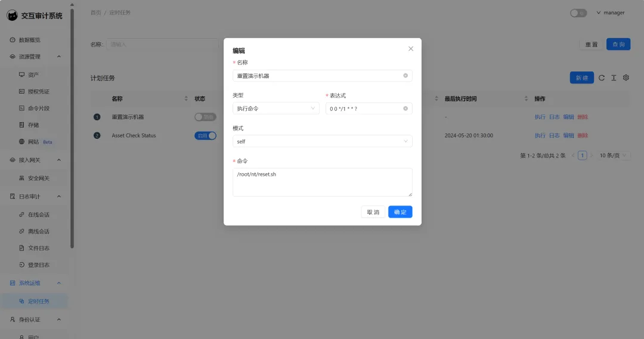Enable the 重置演示机器 task switch
The image size is (644, 339).
205,117
